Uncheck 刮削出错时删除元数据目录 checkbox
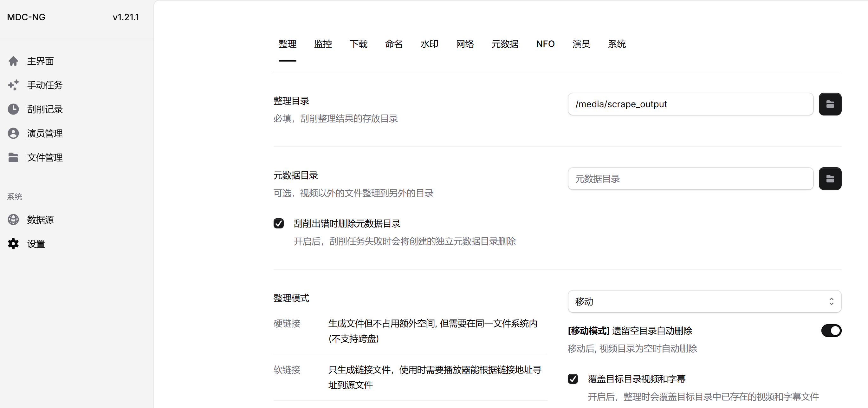This screenshot has height=408, width=868. tap(278, 224)
